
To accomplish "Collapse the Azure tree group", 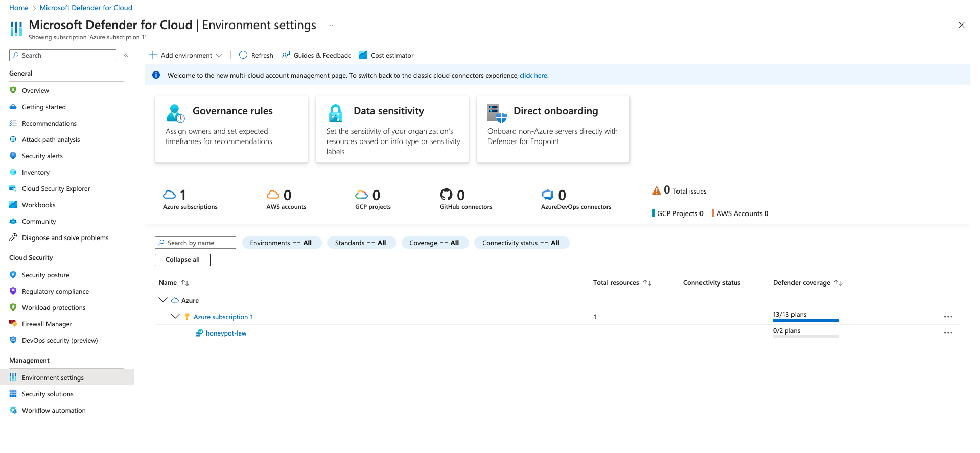I will (x=163, y=300).
